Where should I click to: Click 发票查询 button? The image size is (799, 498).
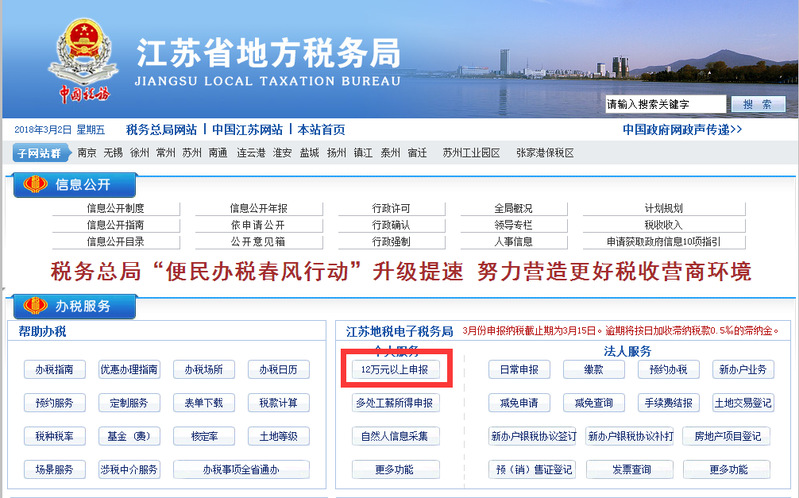(x=630, y=469)
